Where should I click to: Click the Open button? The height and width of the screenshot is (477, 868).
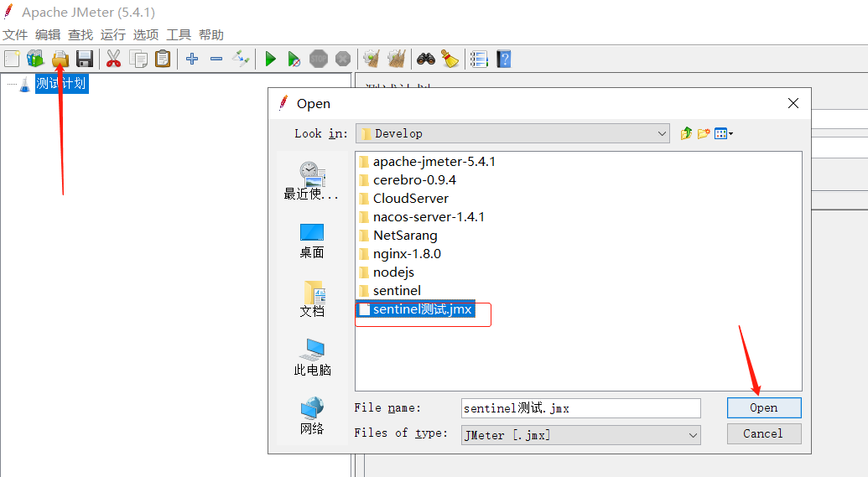764,407
